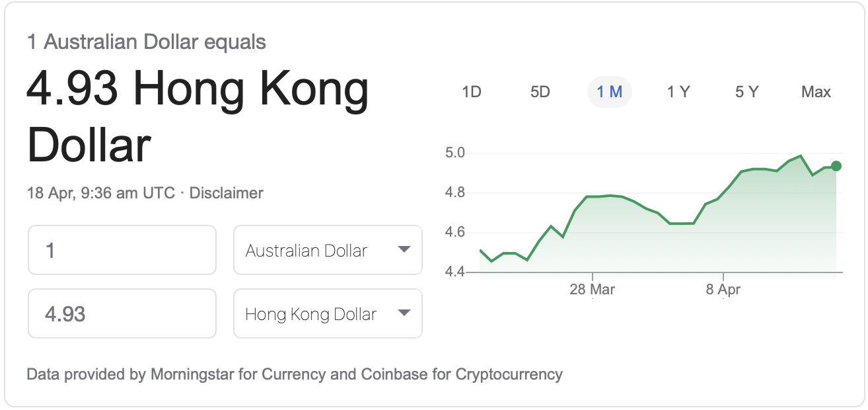
Task: Open the Australian Dollar currency dropdown
Action: (x=328, y=250)
